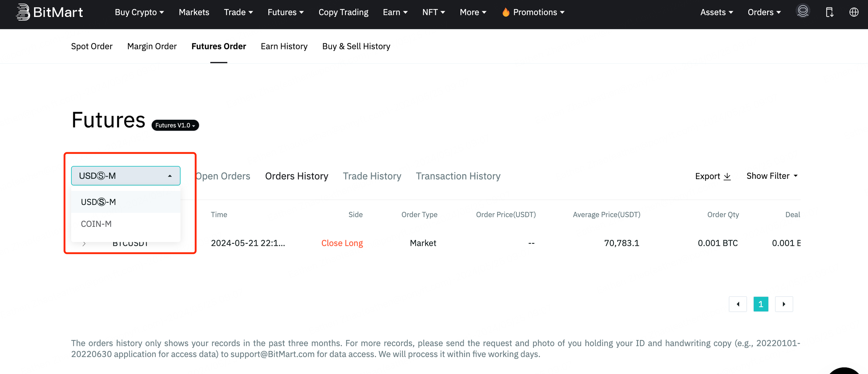Viewport: 868px width, 374px height.
Task: Switch to the Spot Order tab
Action: click(x=92, y=46)
